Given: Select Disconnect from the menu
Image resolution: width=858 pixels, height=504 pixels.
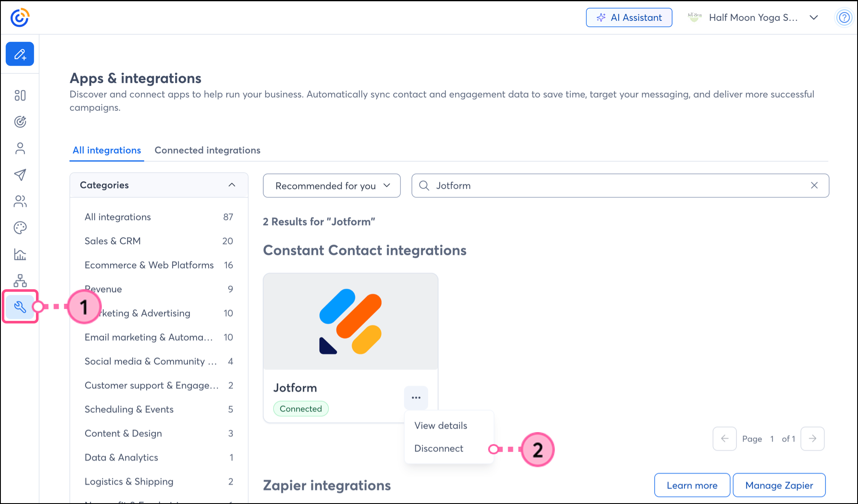Looking at the screenshot, I should (x=438, y=448).
